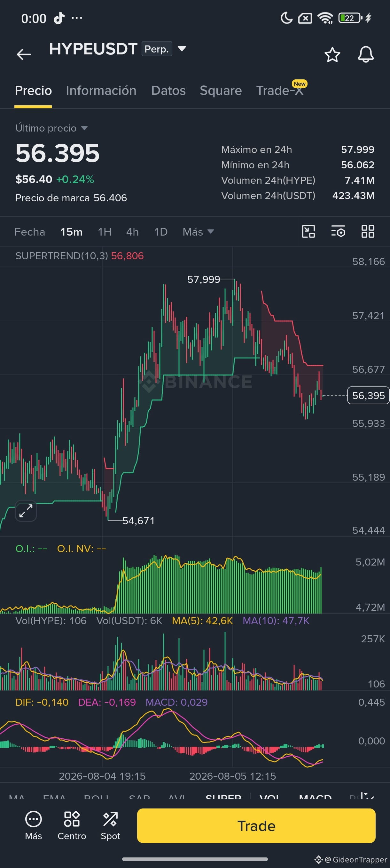Toggle the VOL indicator

[x=269, y=797]
